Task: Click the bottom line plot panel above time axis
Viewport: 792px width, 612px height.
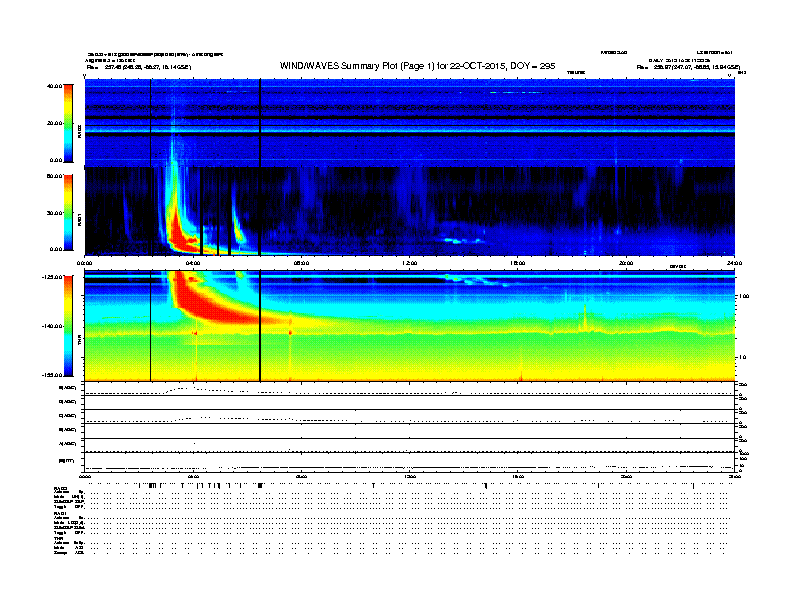Action: coord(410,462)
